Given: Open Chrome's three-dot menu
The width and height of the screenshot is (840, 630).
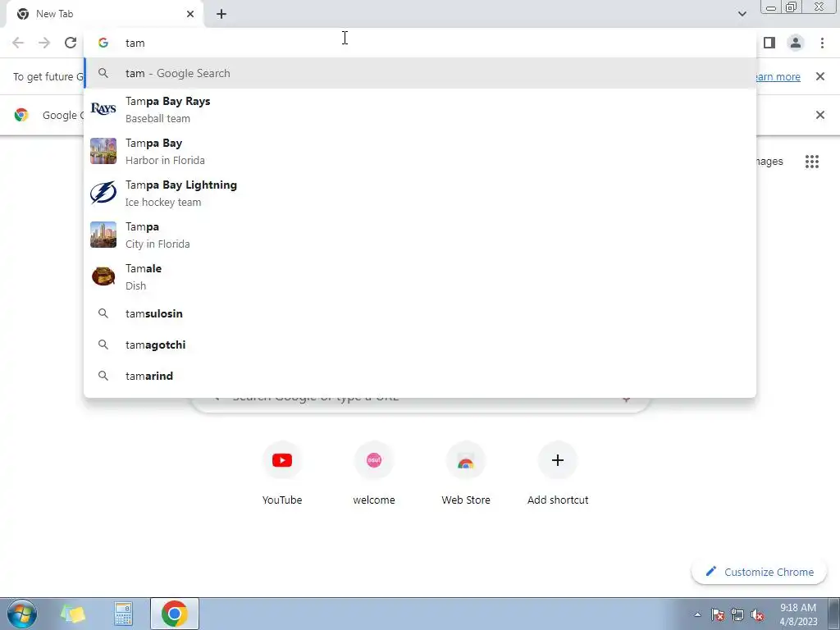Looking at the screenshot, I should click(x=822, y=43).
